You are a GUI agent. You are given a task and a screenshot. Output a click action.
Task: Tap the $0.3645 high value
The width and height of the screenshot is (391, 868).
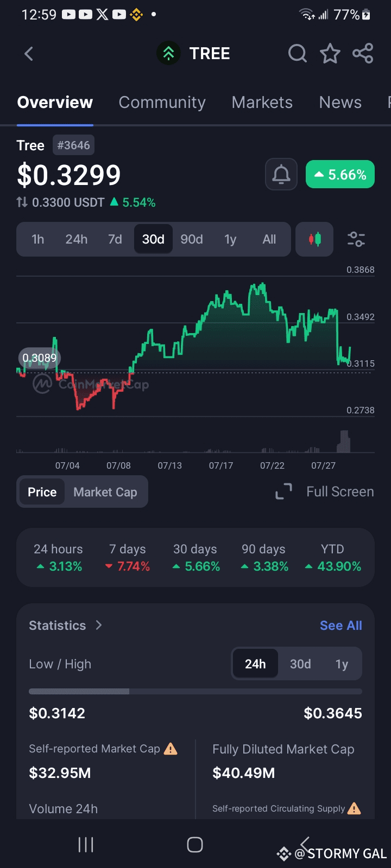pos(333,713)
